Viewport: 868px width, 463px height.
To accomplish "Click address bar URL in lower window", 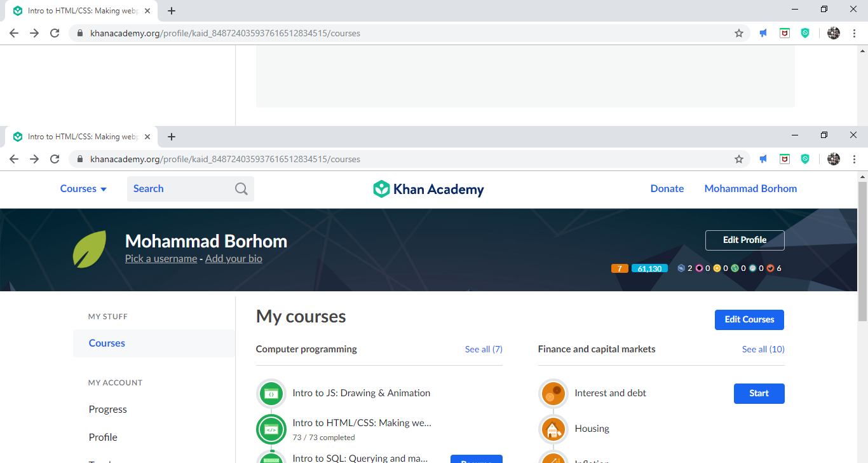I will [x=225, y=159].
